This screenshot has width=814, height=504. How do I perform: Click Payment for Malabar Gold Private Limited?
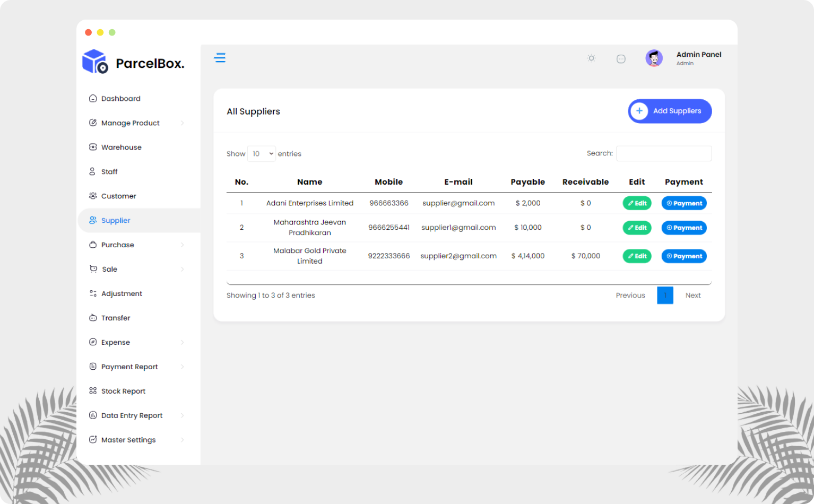[683, 256]
